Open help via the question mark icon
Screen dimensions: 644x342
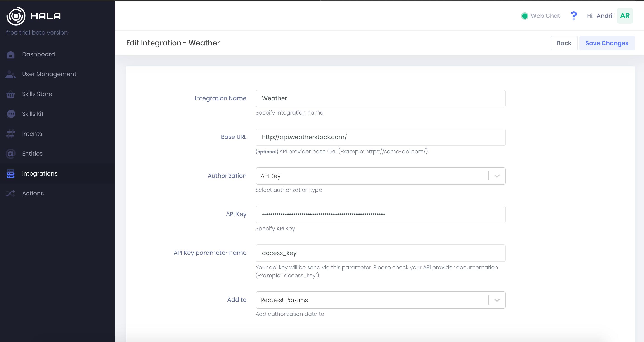coord(574,16)
